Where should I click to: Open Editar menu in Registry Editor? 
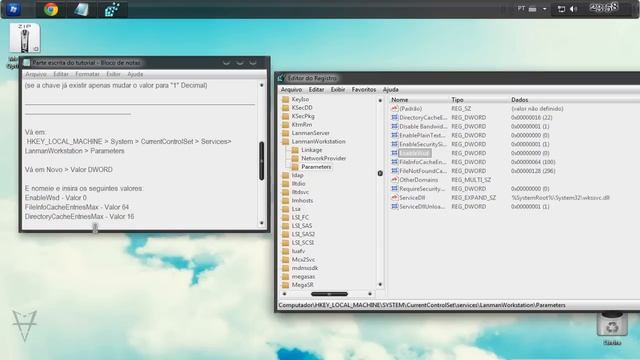coord(316,89)
